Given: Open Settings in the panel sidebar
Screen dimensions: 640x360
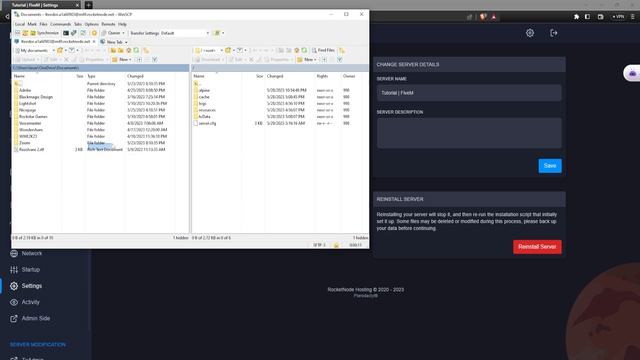Looking at the screenshot, I should click(26, 286).
